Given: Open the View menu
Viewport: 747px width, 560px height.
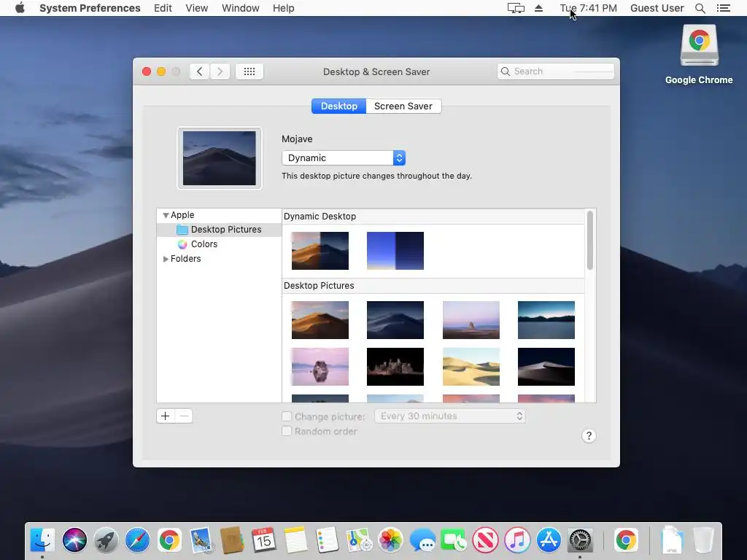Looking at the screenshot, I should point(197,8).
